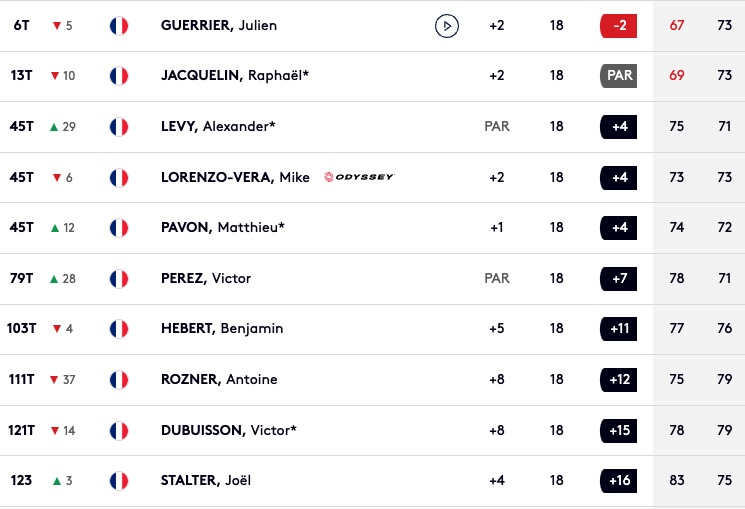Click the grey PAR score badge
This screenshot has height=509, width=745.
(619, 76)
